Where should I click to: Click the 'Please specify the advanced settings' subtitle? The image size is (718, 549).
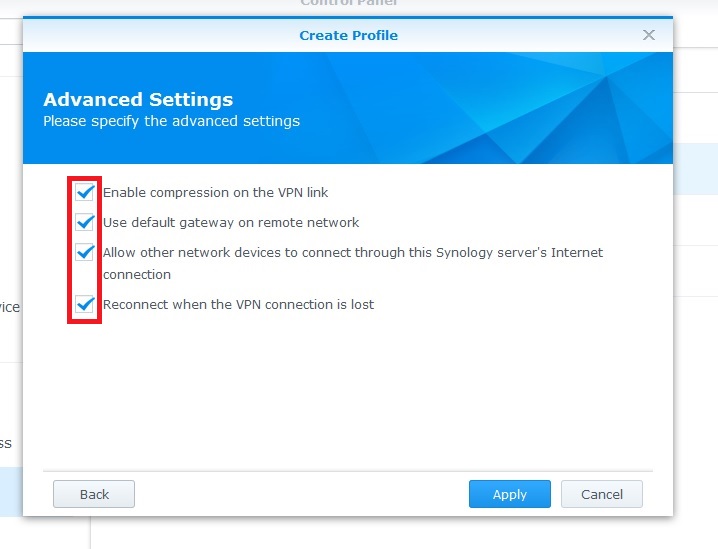pos(171,121)
